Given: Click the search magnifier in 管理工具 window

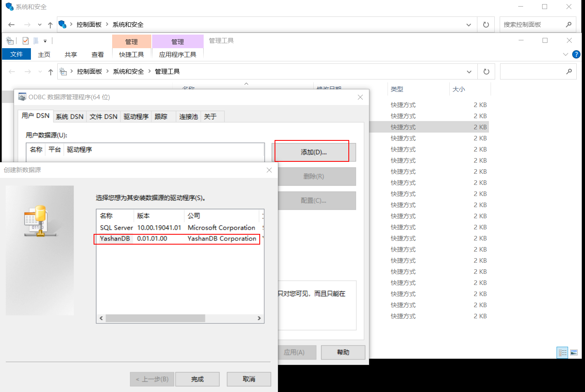Looking at the screenshot, I should pos(569,72).
